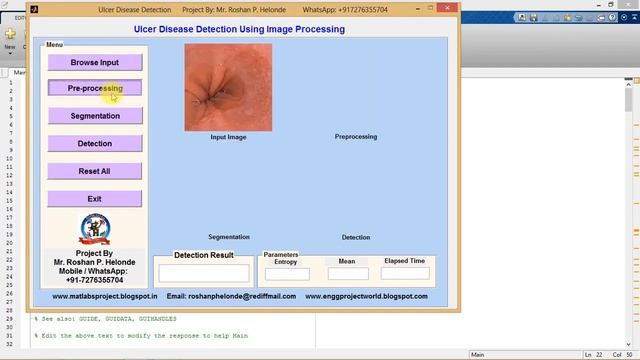The width and height of the screenshot is (640, 360).
Task: Click the 'Ln 22' status bar entry
Action: tap(593, 355)
